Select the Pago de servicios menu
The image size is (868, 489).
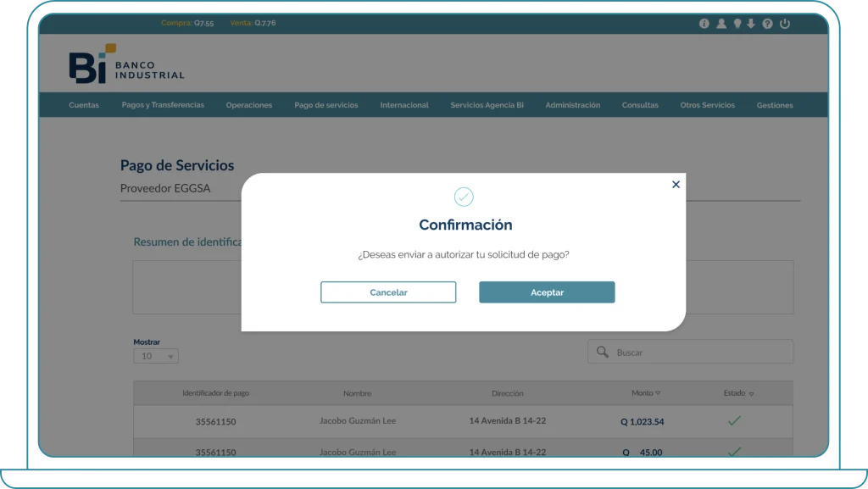(326, 105)
